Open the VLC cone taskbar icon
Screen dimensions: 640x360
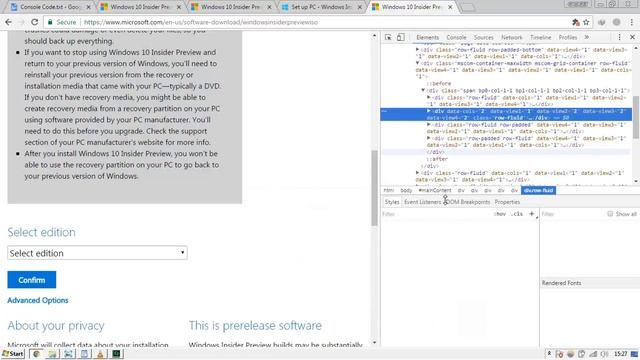[100, 354]
